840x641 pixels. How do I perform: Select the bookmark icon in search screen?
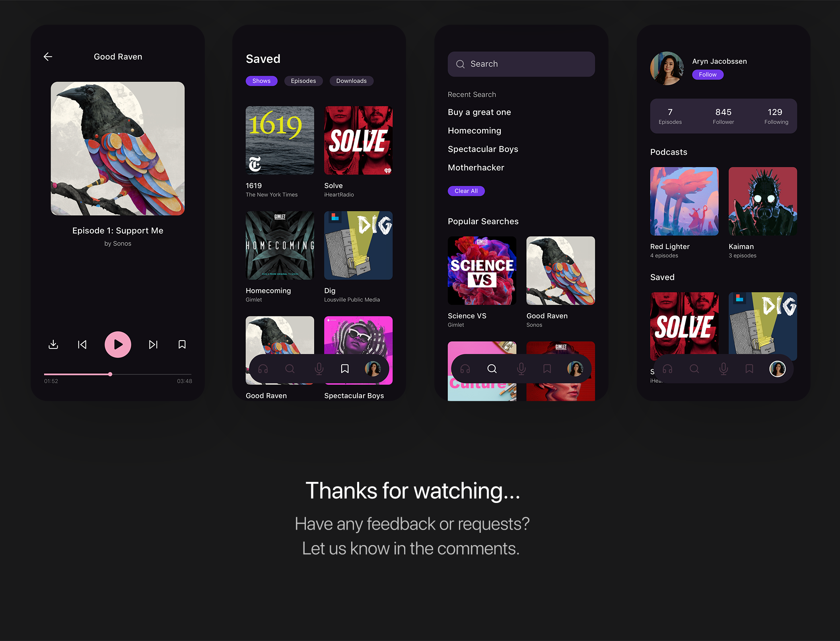[x=546, y=368]
